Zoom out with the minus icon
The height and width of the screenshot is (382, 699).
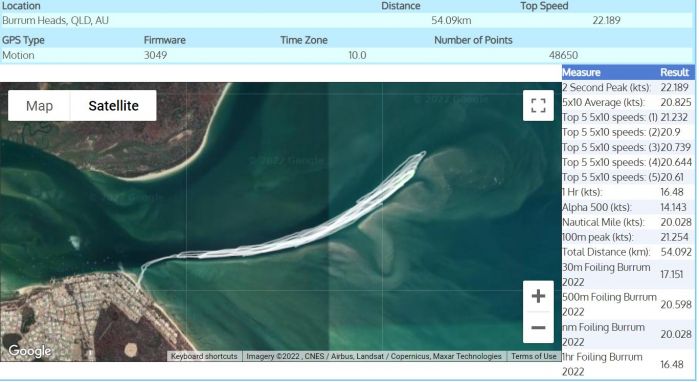click(538, 328)
